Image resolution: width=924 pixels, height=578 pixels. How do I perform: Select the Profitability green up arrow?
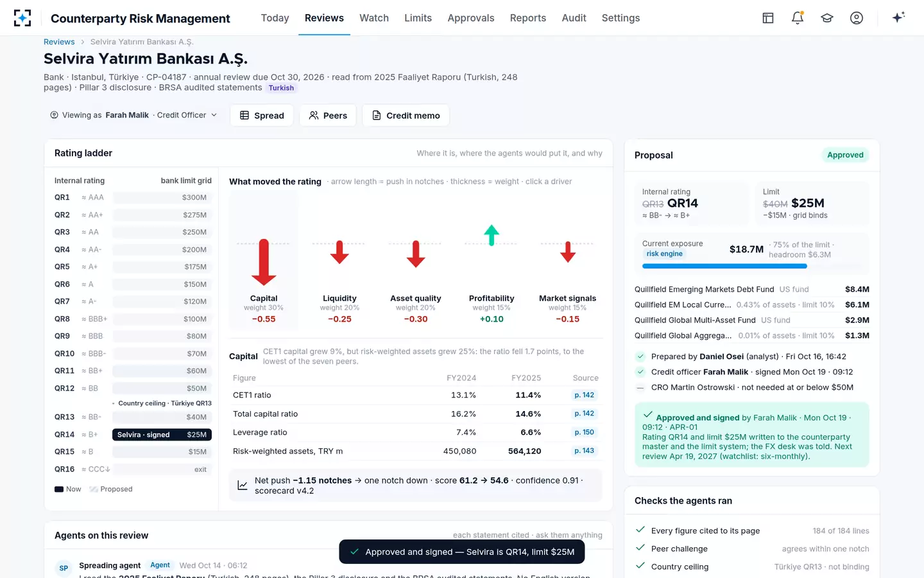[x=492, y=235]
